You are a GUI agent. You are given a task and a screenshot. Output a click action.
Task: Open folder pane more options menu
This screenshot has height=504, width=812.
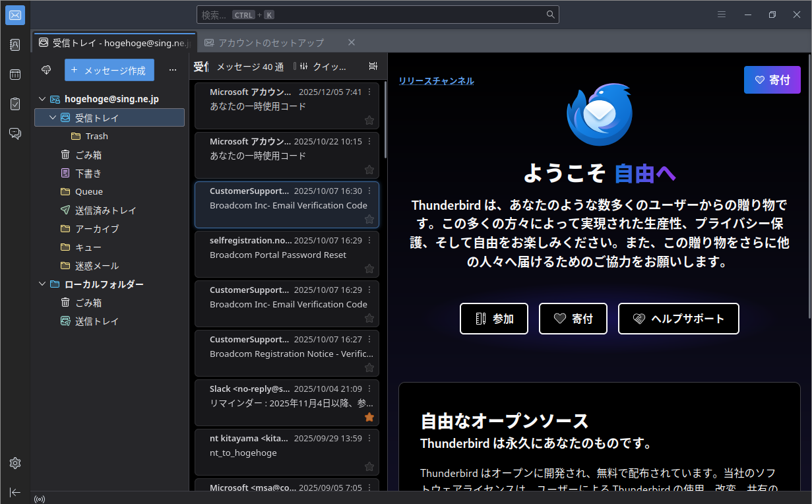pyautogui.click(x=173, y=70)
